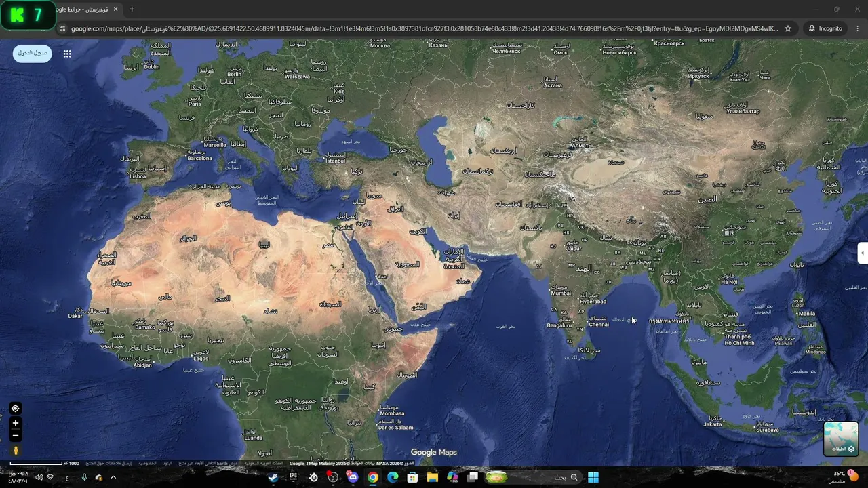868x488 pixels.
Task: Switch to Chrome in the taskbar
Action: 373,477
